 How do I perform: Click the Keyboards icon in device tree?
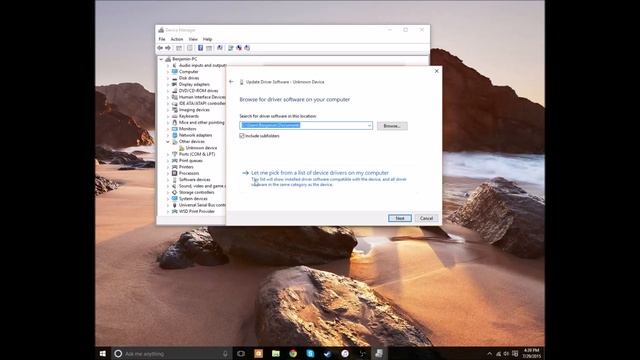(175, 116)
